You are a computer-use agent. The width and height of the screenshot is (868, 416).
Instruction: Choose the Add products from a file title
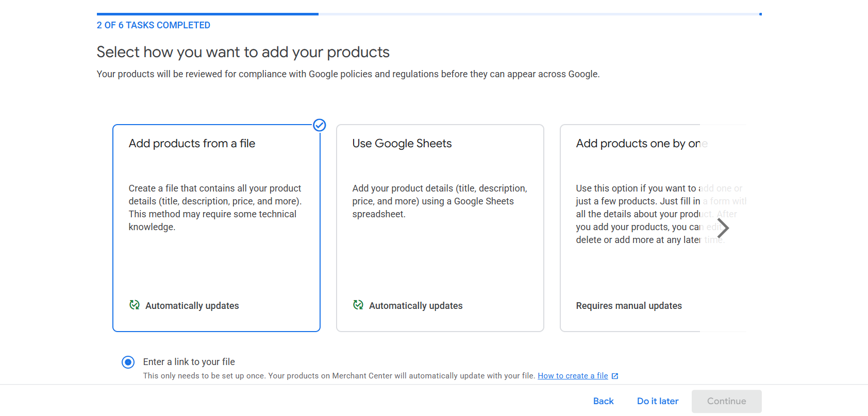[192, 144]
